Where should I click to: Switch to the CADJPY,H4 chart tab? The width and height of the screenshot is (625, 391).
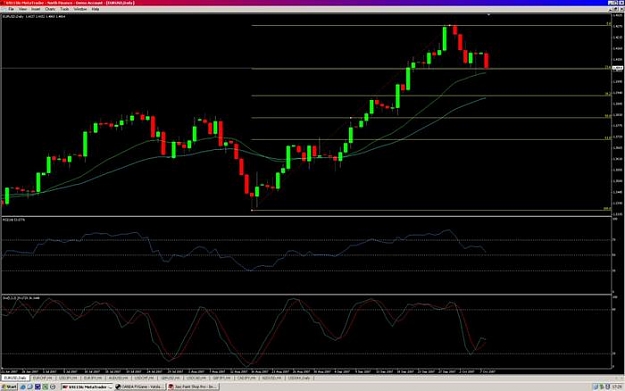click(247, 377)
